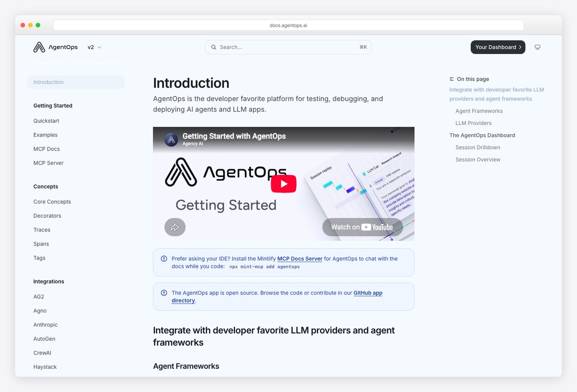Open the Agno integration page
The width and height of the screenshot is (577, 392).
pyautogui.click(x=40, y=311)
